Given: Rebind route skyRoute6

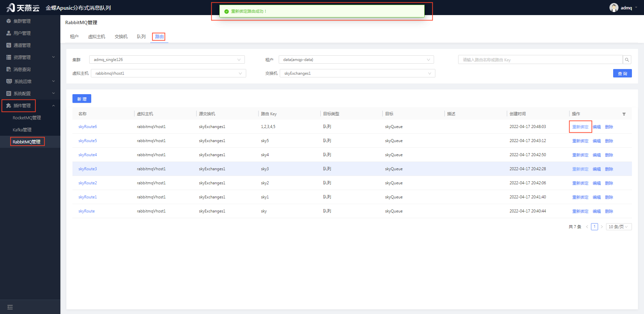Looking at the screenshot, I should [x=580, y=127].
